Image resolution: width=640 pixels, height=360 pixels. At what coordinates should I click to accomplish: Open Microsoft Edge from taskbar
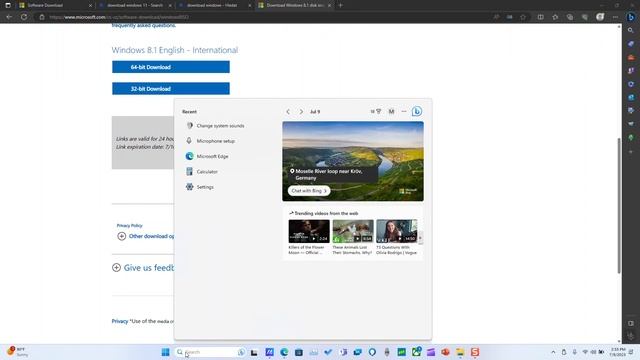point(284,352)
